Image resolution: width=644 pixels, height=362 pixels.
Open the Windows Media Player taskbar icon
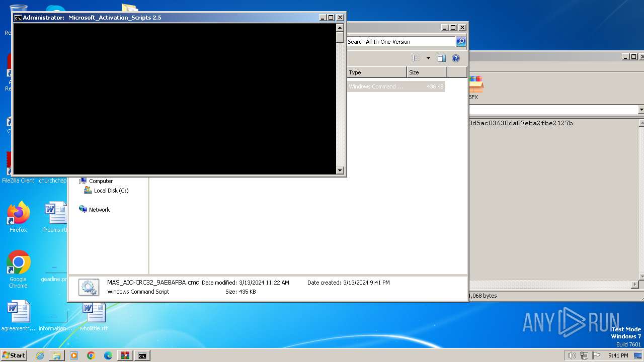click(74, 355)
